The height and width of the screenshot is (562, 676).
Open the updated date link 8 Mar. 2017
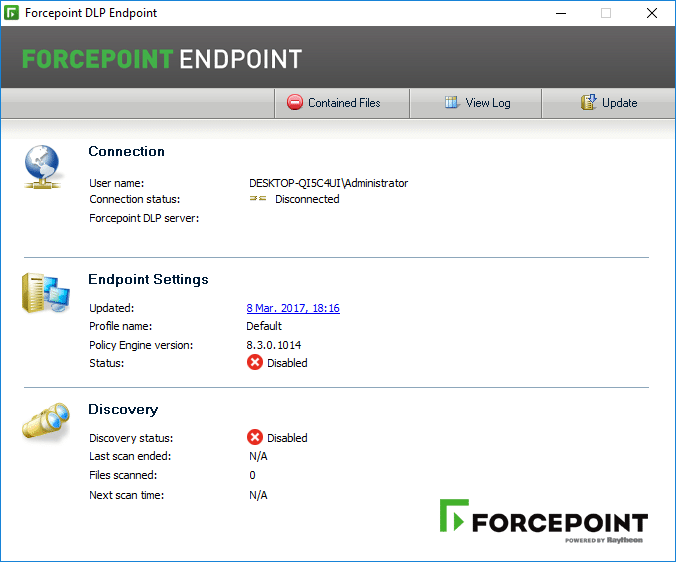tap(293, 308)
